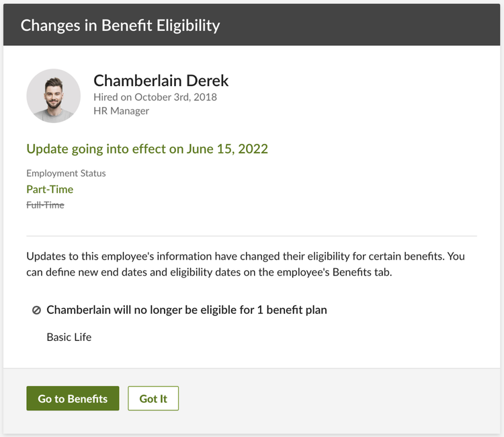
Task: Click the Changes in Benefit Eligibility header
Action: [x=120, y=25]
